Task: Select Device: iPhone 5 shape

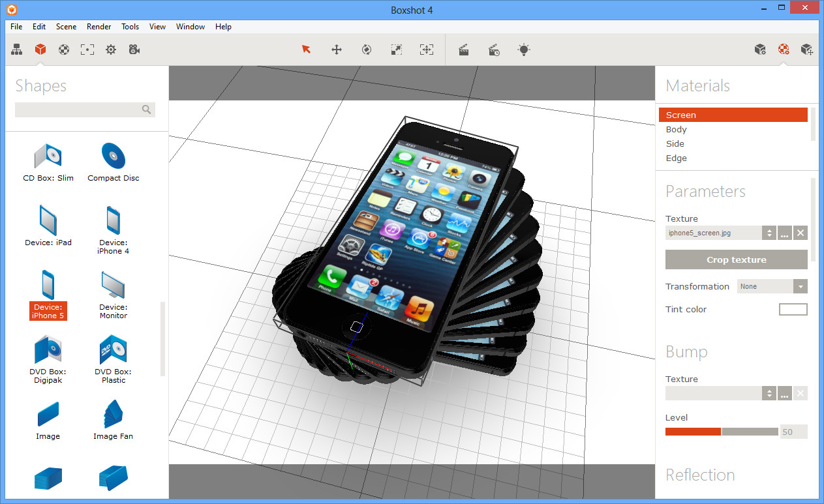Action: [x=48, y=295]
